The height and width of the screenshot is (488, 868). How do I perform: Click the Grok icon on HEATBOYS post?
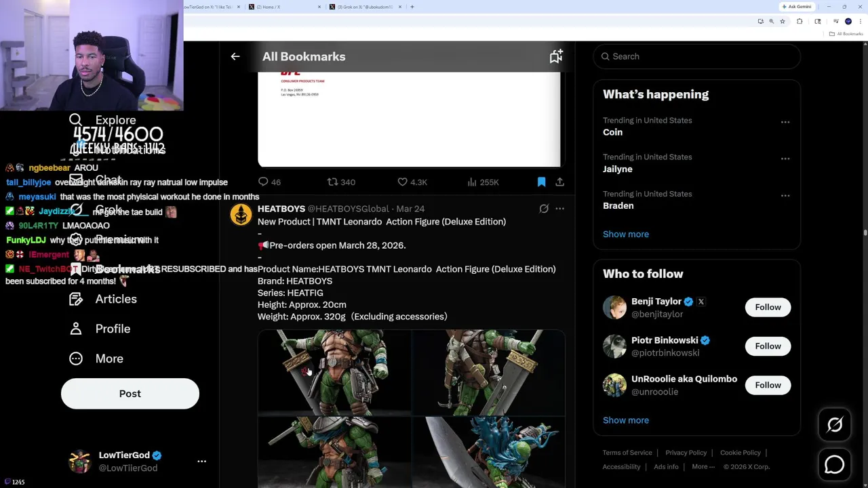544,209
